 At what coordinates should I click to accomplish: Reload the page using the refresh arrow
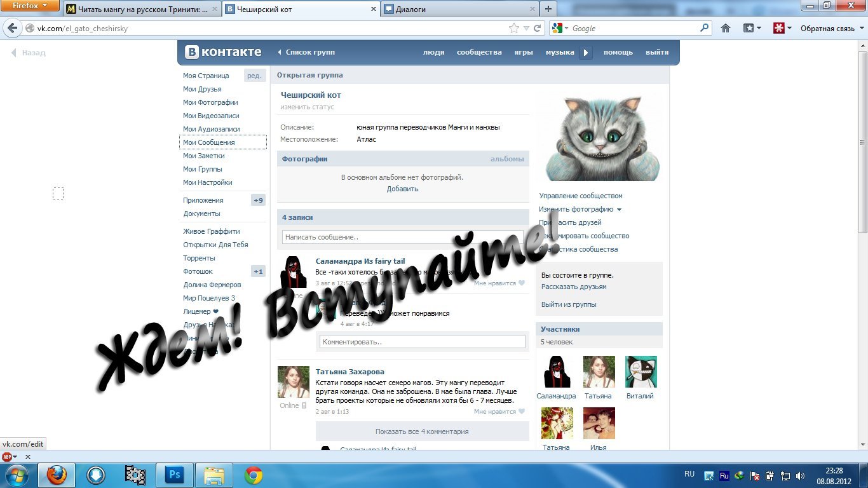click(x=538, y=29)
